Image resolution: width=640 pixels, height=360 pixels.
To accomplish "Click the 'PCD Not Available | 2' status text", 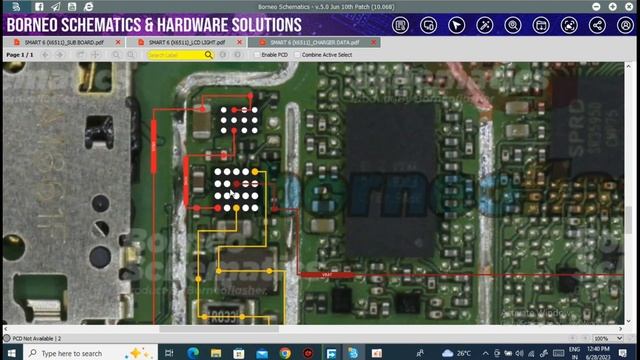I will (37, 339).
